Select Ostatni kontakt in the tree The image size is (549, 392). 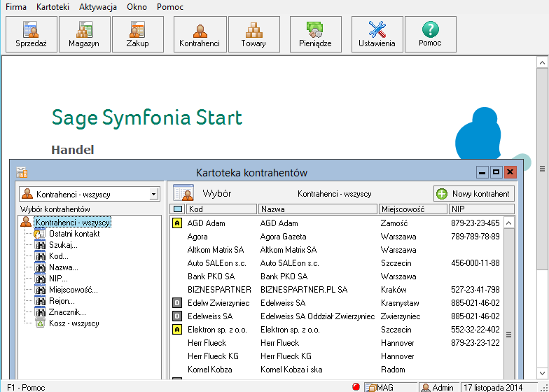coord(74,234)
